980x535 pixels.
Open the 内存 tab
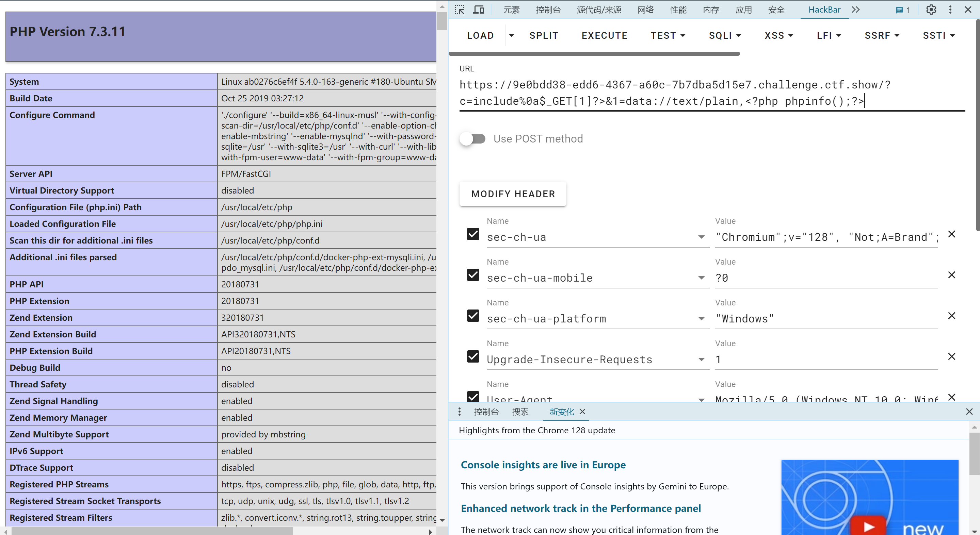click(x=711, y=10)
